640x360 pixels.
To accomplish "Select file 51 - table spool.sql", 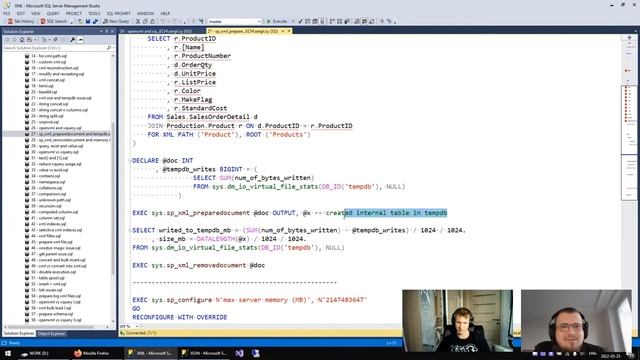I will coord(44,278).
